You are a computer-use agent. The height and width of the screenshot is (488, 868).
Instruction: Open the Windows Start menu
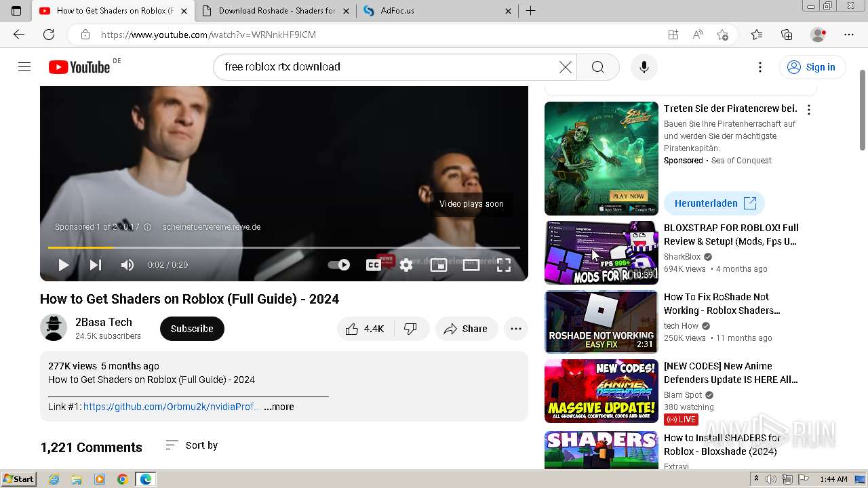(x=19, y=479)
